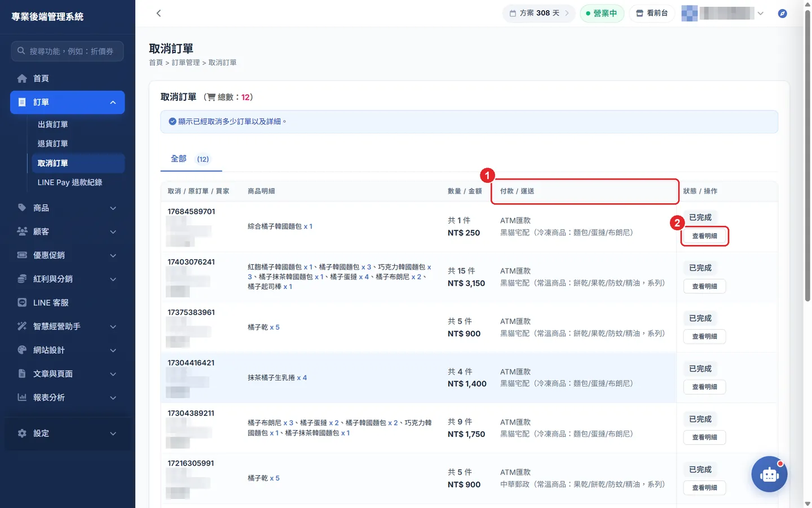This screenshot has width=812, height=508.
Task: Click NT$ 3,150 amount text
Action: pos(466,283)
